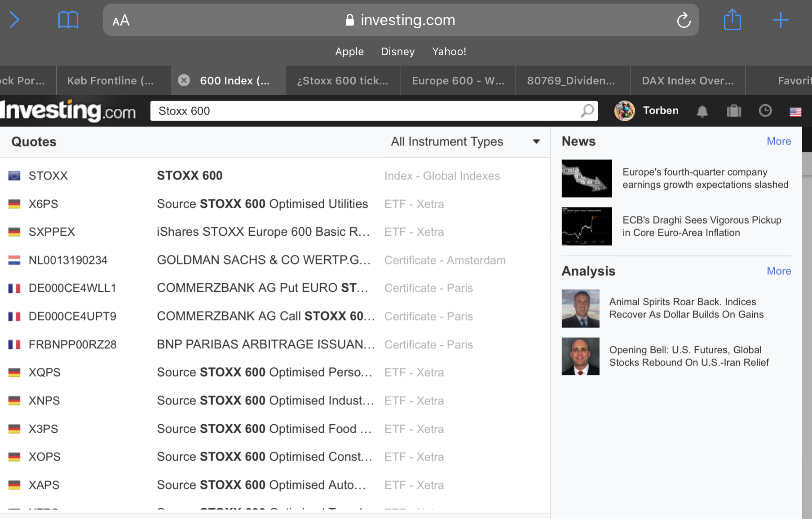The image size is (812, 519).
Task: Toggle reader text size AA control
Action: point(121,20)
